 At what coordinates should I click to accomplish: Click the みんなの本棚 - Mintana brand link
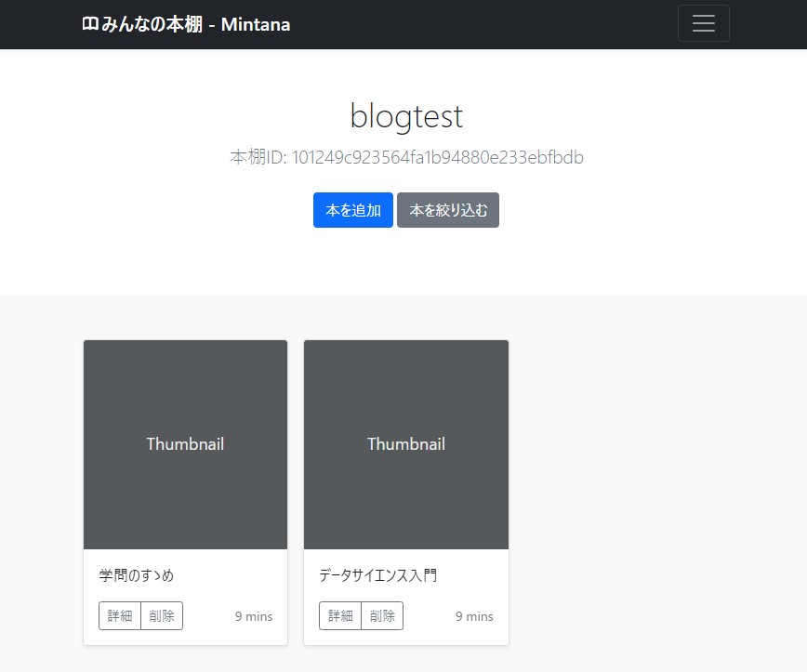[186, 24]
